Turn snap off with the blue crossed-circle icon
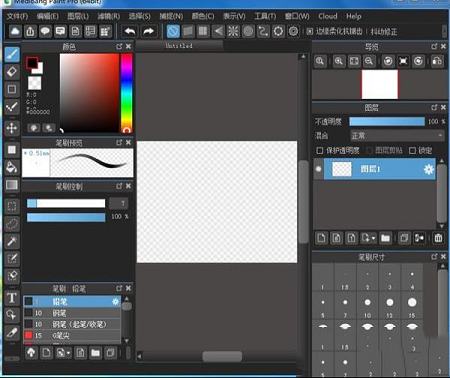This screenshot has width=450, height=378. [173, 32]
